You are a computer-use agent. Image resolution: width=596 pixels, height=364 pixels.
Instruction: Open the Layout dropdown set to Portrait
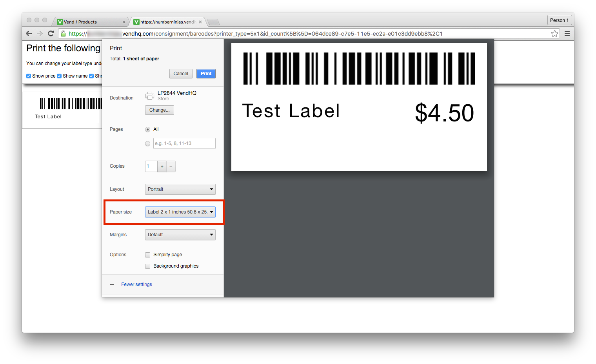click(180, 189)
